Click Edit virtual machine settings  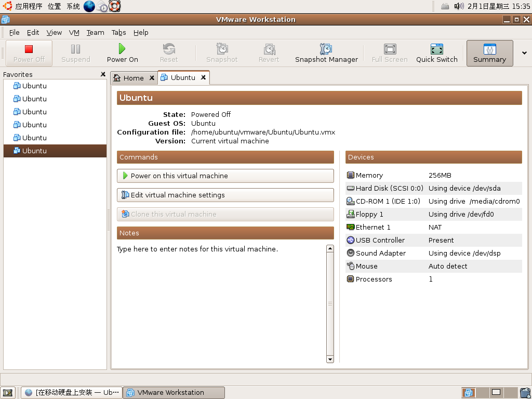click(225, 195)
